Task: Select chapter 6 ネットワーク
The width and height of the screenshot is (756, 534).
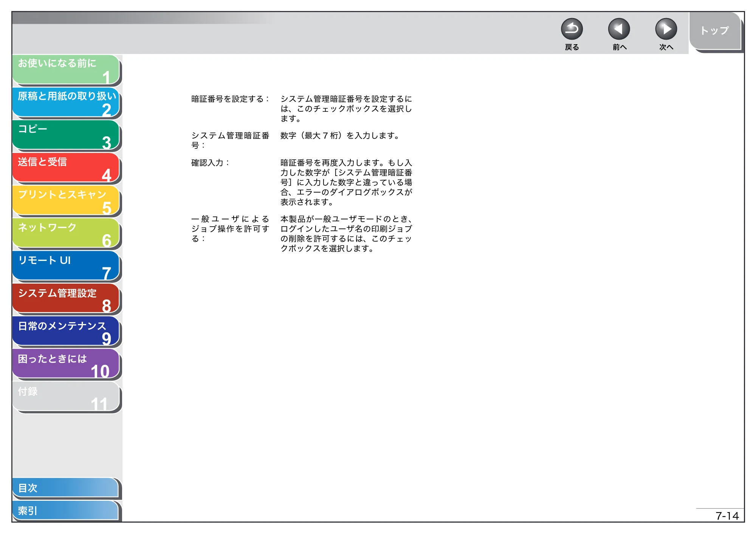Action: tap(66, 233)
